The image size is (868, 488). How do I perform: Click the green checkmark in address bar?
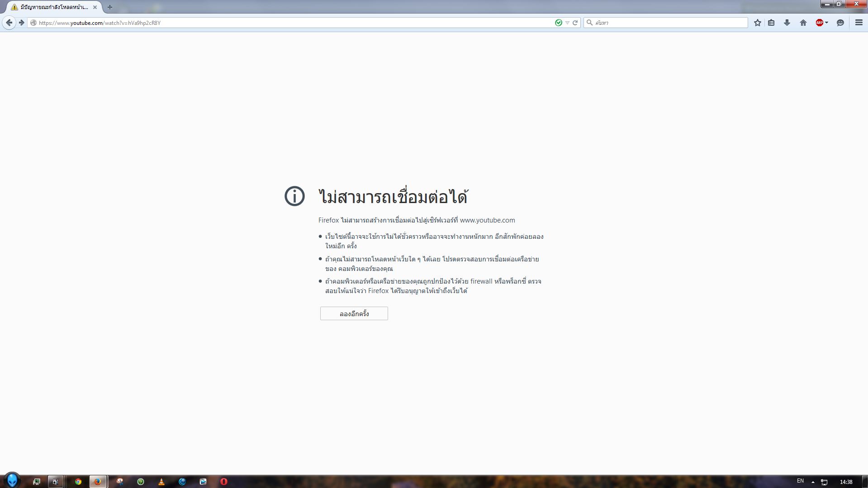[559, 23]
